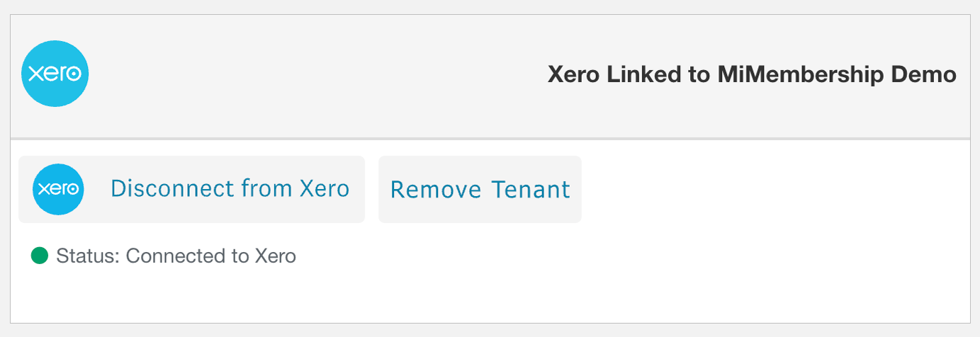Click the word 'Xero' at heading start

coord(574,74)
